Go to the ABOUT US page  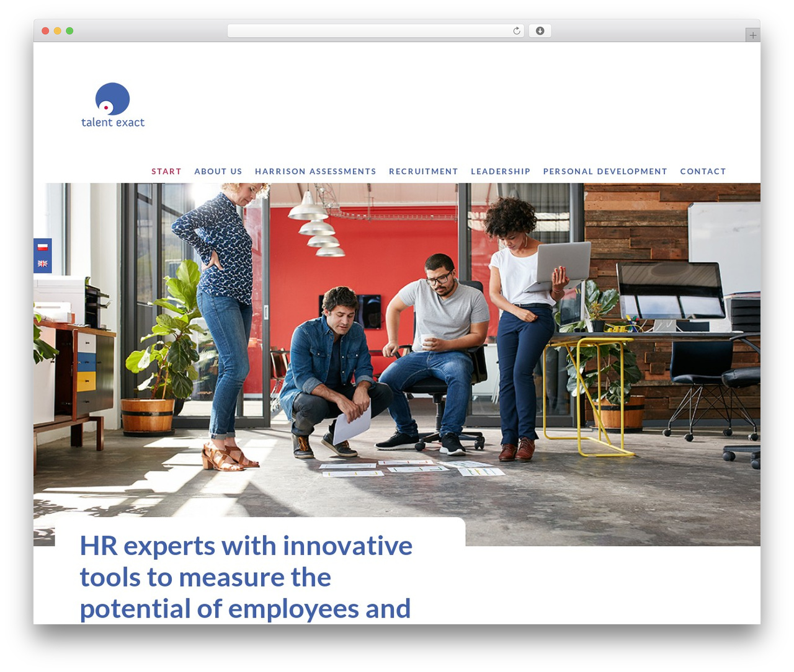tap(218, 172)
